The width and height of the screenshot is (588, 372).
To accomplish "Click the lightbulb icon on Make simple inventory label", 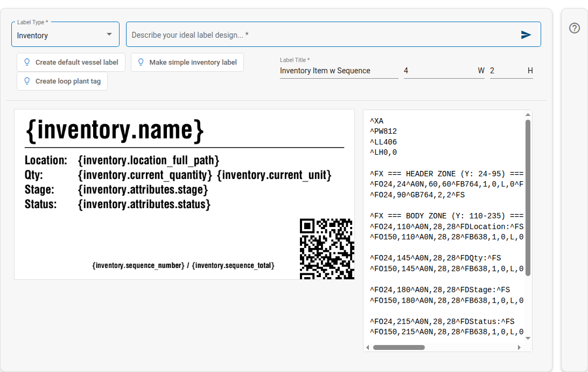I will [x=141, y=62].
